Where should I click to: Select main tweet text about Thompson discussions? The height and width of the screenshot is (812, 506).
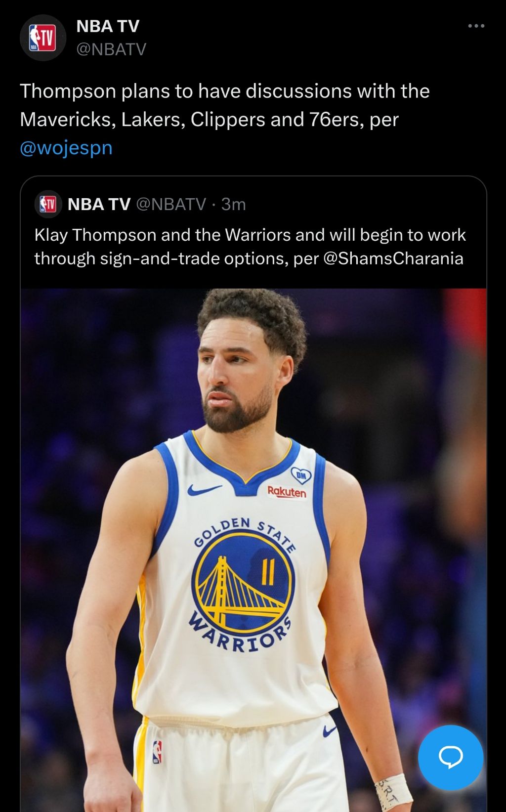coord(225,105)
